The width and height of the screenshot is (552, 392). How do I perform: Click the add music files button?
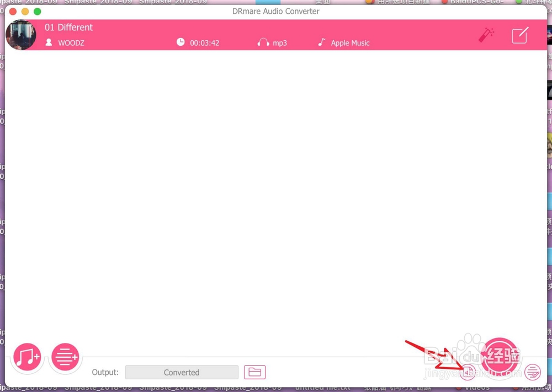(x=27, y=357)
